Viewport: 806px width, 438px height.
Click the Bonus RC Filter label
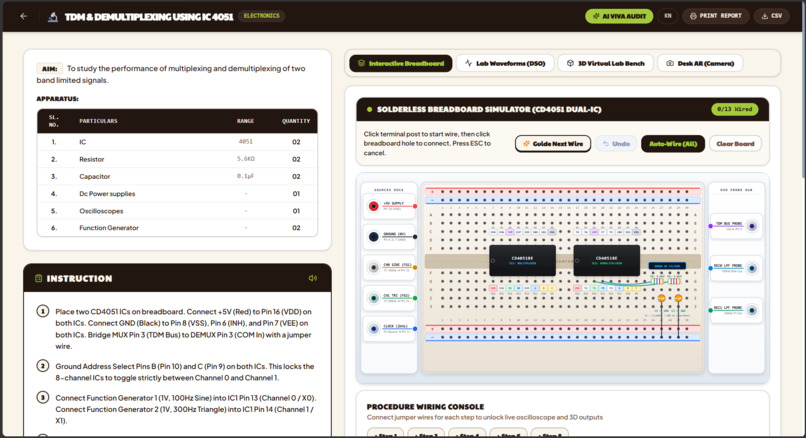(x=667, y=266)
